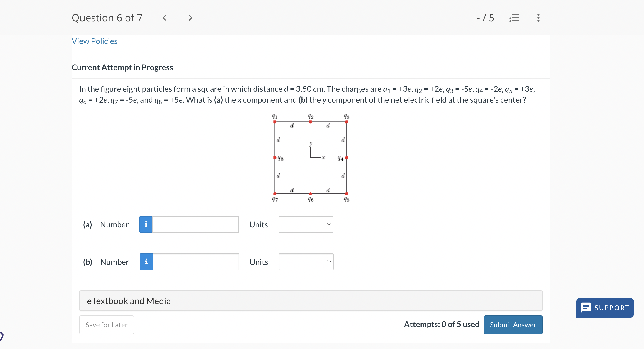
Task: Open the SUPPORT chat bubble icon
Action: pos(586,308)
